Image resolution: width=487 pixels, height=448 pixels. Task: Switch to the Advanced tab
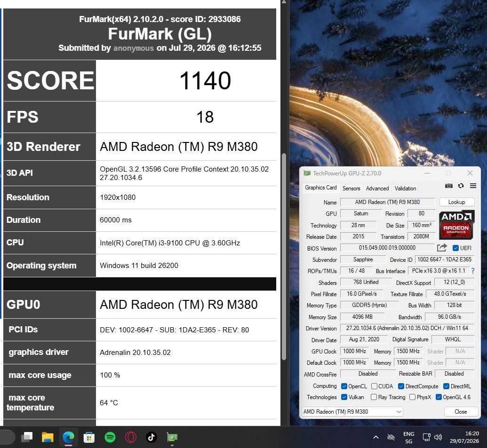377,189
